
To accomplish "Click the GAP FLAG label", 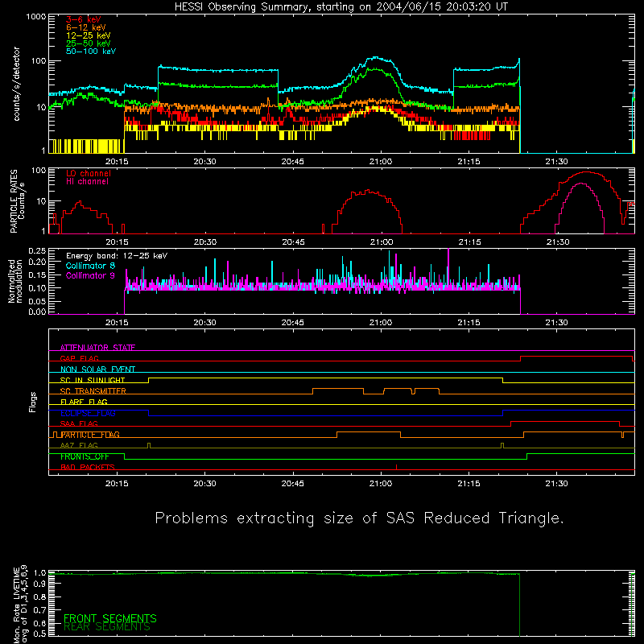I will click(79, 358).
